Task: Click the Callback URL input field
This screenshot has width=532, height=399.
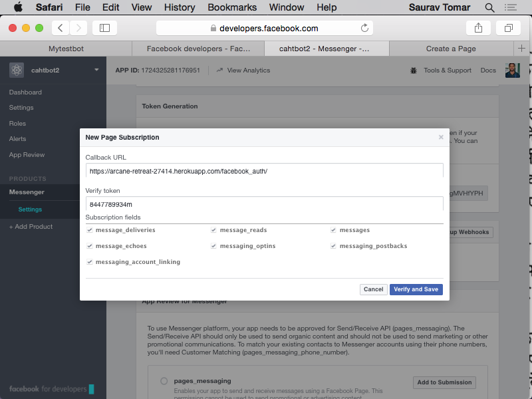Action: [264, 172]
